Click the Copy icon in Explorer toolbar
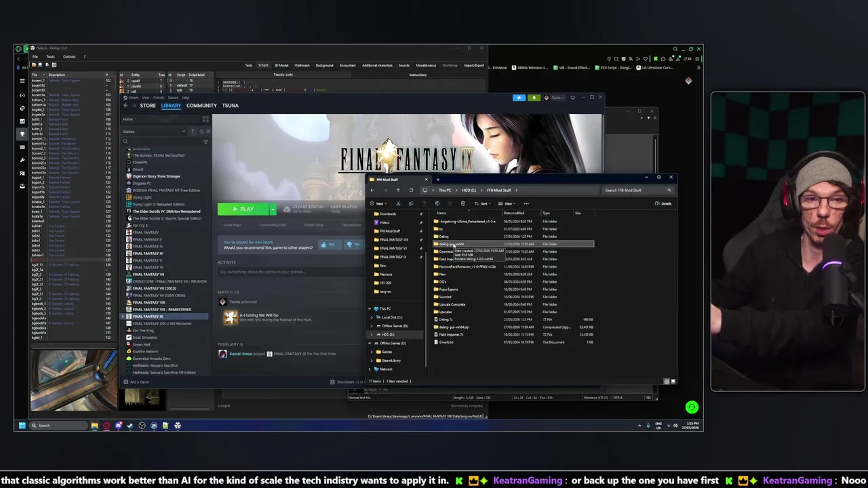Screen dimensions: 868x488 tap(411, 203)
